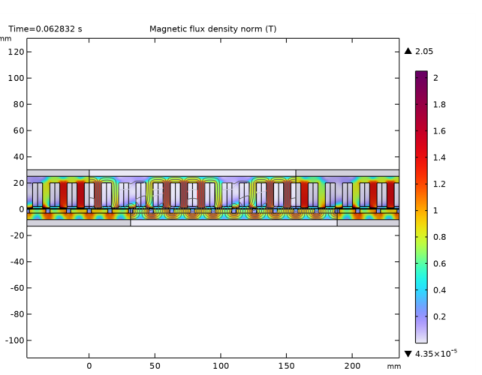482x375 pixels.
Task: Click the mm unit label above vertical axis
Action: click(x=5, y=39)
